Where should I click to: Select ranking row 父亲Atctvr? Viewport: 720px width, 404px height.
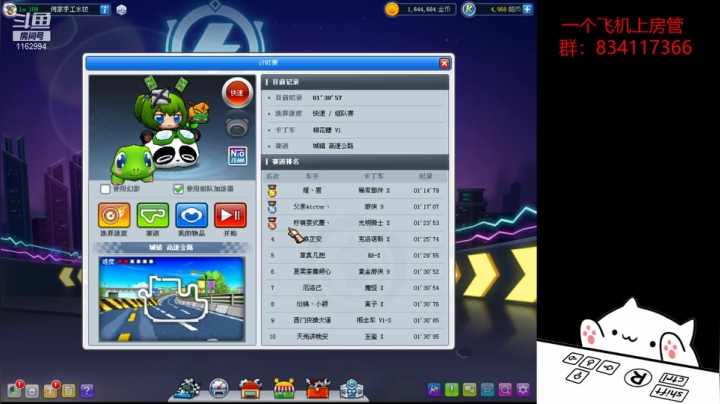[355, 207]
